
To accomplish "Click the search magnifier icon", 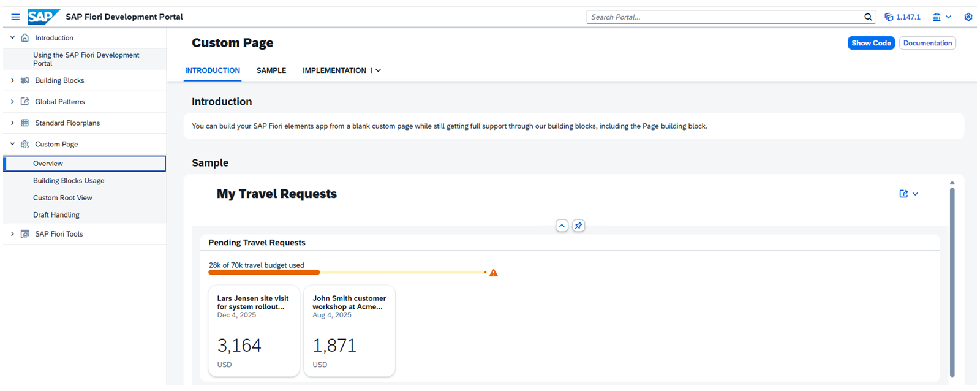I will point(868,17).
